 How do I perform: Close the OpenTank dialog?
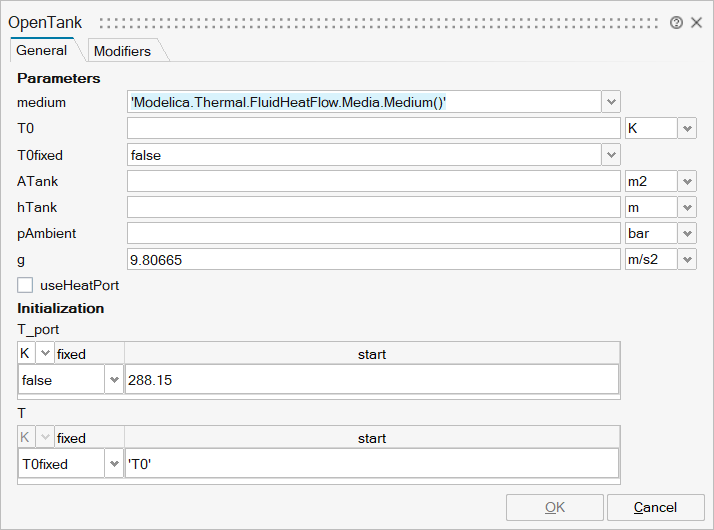[x=696, y=22]
